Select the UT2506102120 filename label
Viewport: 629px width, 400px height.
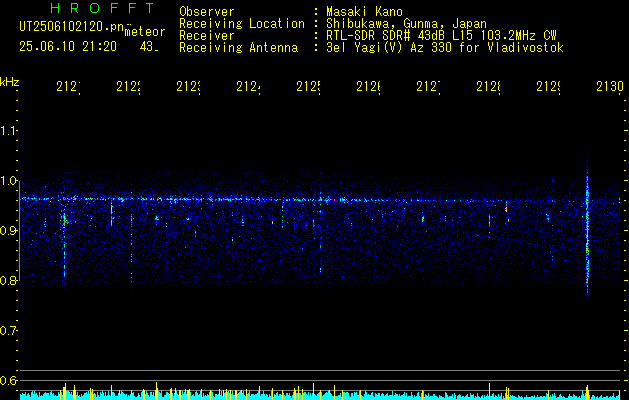71,27
